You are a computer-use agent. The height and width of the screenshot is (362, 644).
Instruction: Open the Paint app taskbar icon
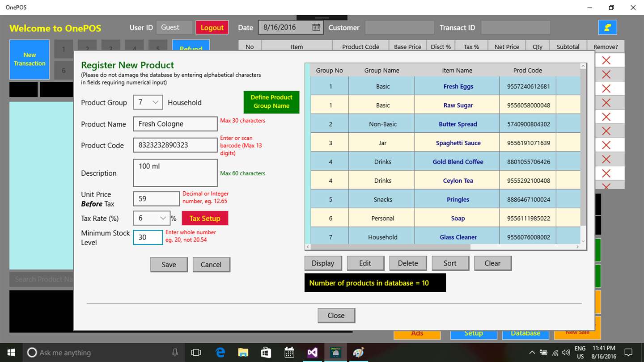pyautogui.click(x=358, y=353)
